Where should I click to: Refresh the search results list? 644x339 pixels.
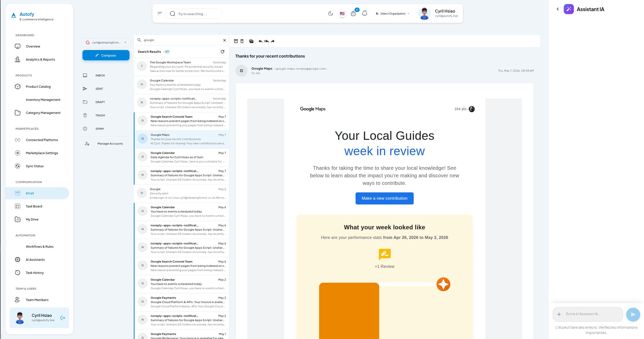(x=223, y=52)
